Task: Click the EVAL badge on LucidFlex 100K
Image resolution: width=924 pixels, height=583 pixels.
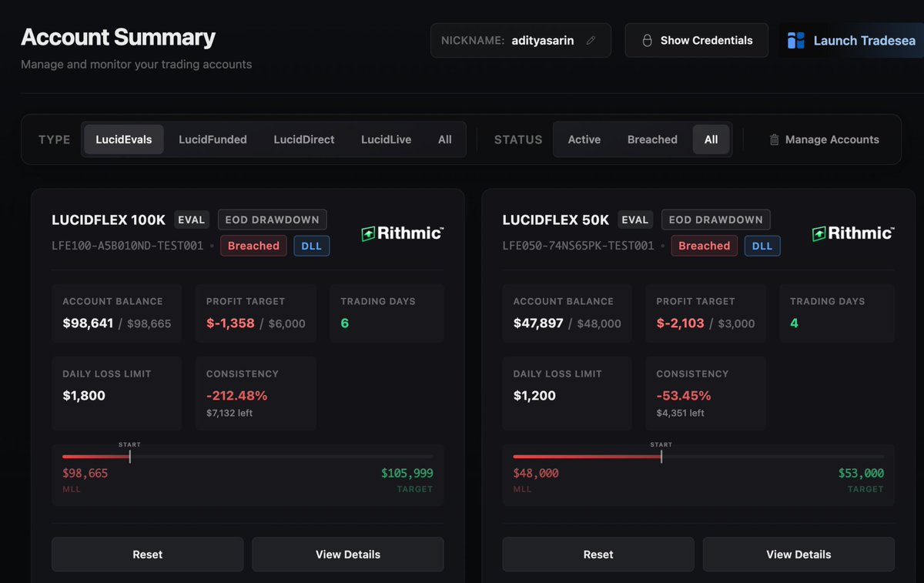Action: pos(192,219)
